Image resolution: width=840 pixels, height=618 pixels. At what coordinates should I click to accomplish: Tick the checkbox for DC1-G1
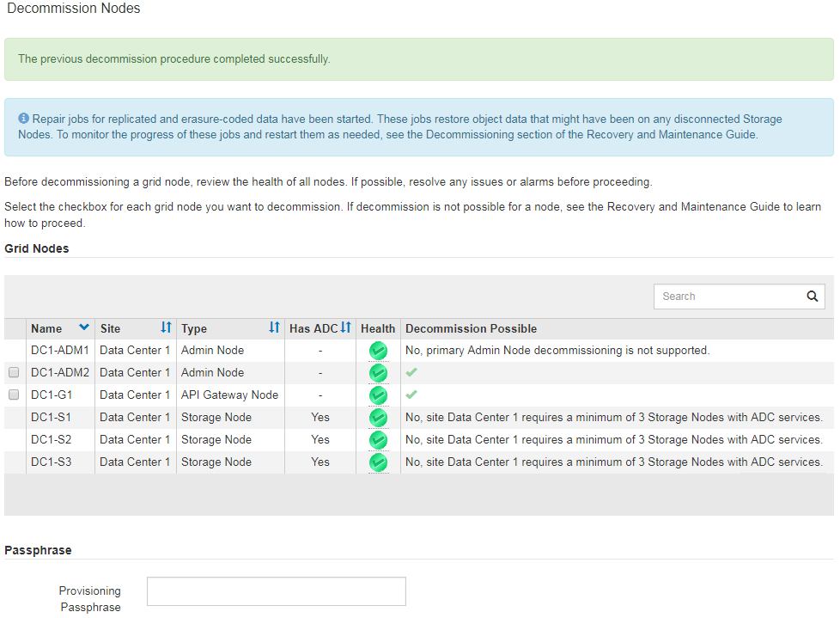pos(14,395)
